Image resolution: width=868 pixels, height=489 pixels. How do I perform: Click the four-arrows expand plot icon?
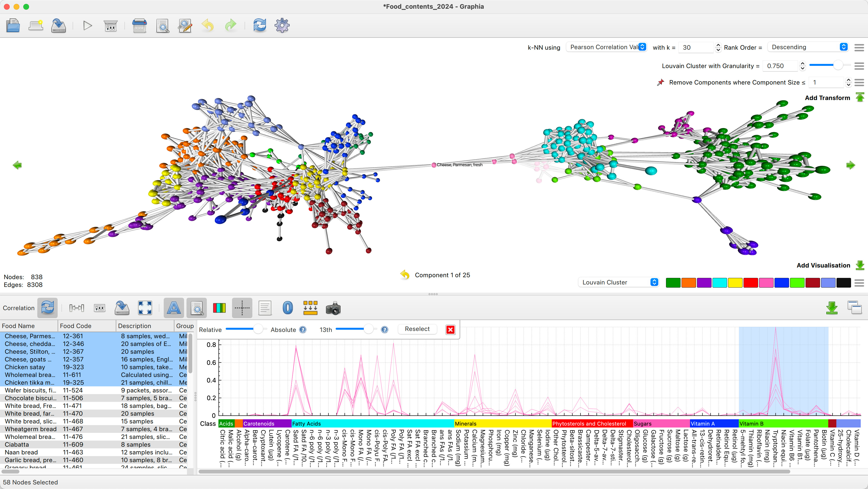click(x=145, y=308)
